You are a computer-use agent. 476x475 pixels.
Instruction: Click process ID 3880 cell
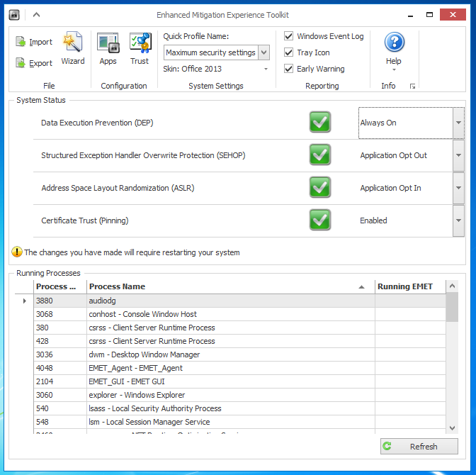click(x=60, y=301)
